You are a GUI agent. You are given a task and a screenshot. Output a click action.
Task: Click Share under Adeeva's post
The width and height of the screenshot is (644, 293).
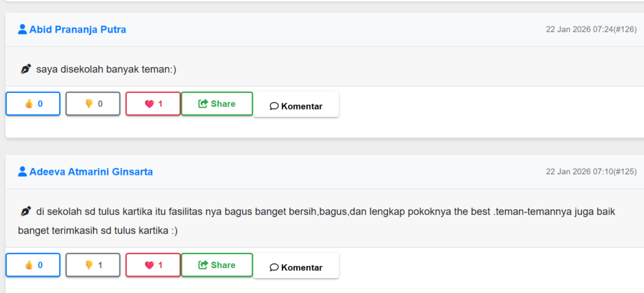[x=216, y=265]
